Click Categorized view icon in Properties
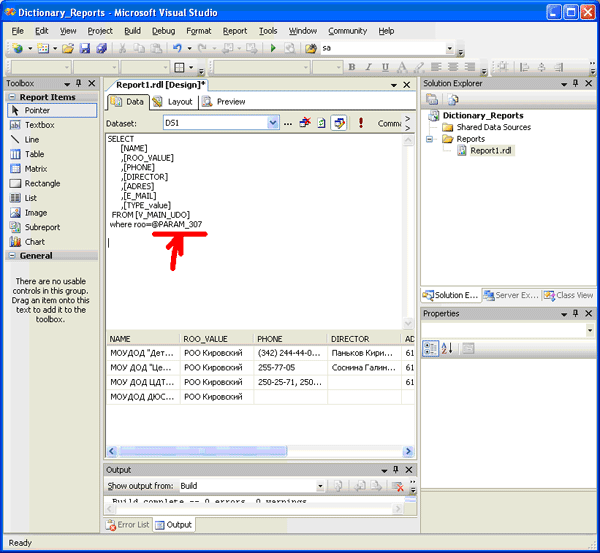Screen dimensions: 600x553 430,348
